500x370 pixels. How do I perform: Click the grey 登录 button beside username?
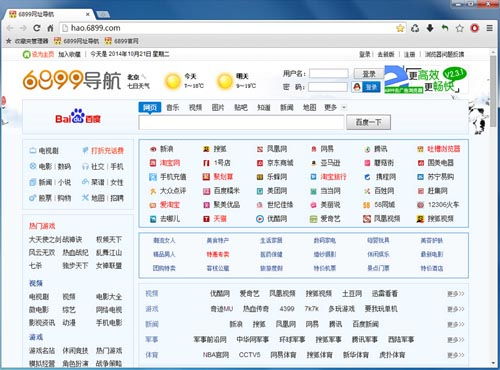(x=369, y=74)
